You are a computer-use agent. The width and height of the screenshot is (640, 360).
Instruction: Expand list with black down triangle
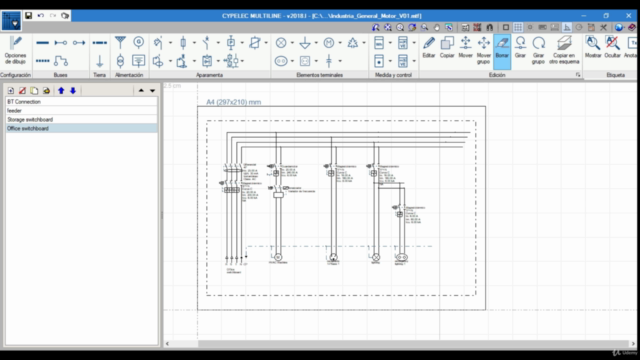pyautogui.click(x=152, y=91)
